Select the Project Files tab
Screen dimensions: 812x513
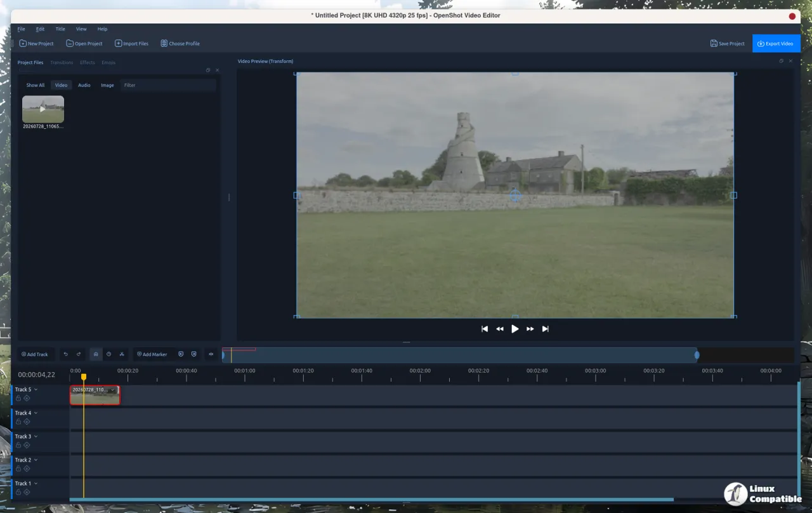point(30,62)
